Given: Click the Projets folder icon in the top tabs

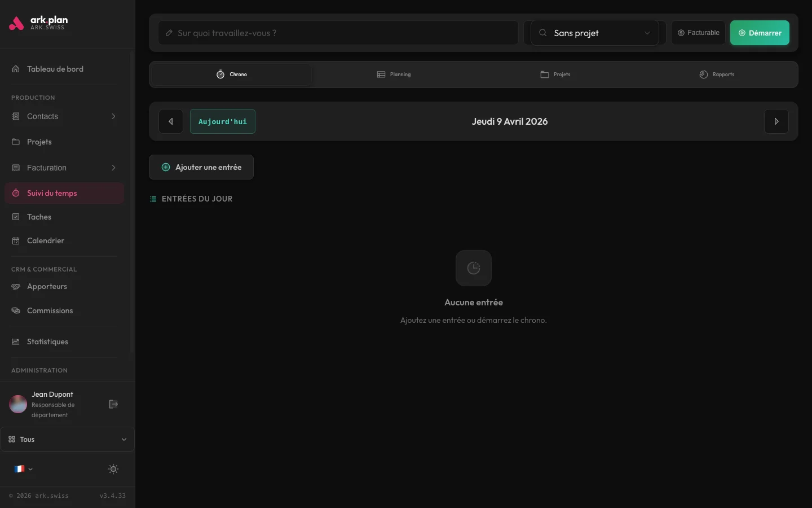Looking at the screenshot, I should (x=544, y=74).
